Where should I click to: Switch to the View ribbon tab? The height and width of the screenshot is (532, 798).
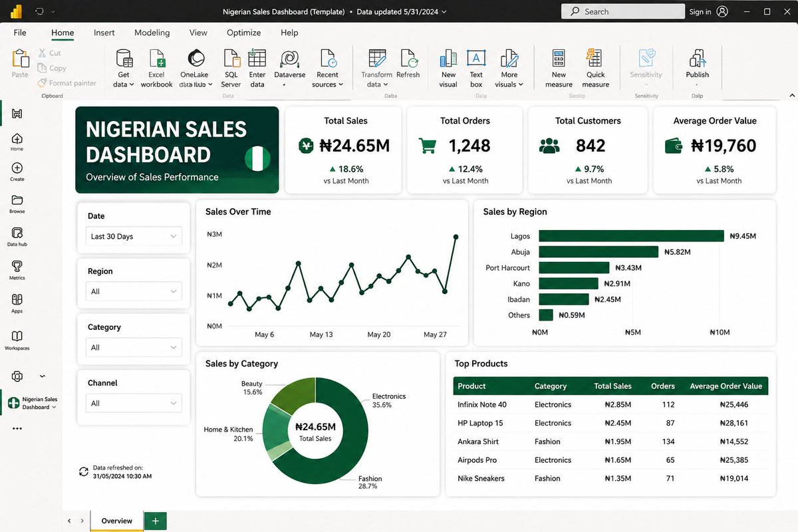[198, 33]
